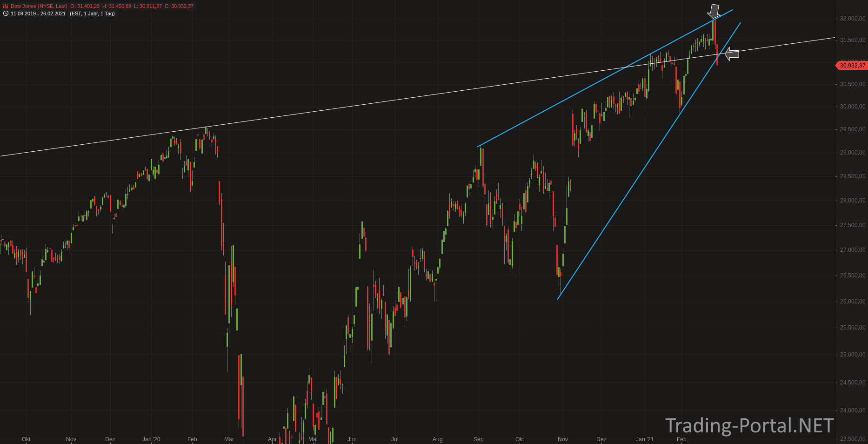
Task: Click the high value H: 31.450,89
Action: [x=117, y=7]
